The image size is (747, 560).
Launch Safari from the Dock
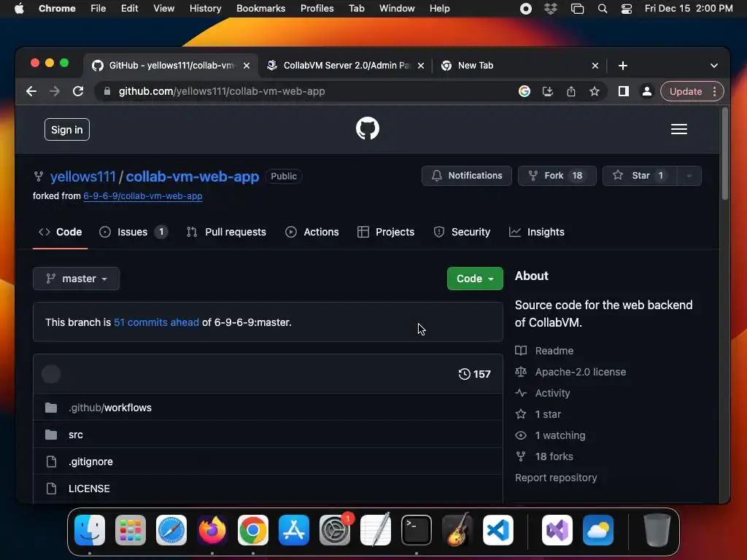click(171, 530)
